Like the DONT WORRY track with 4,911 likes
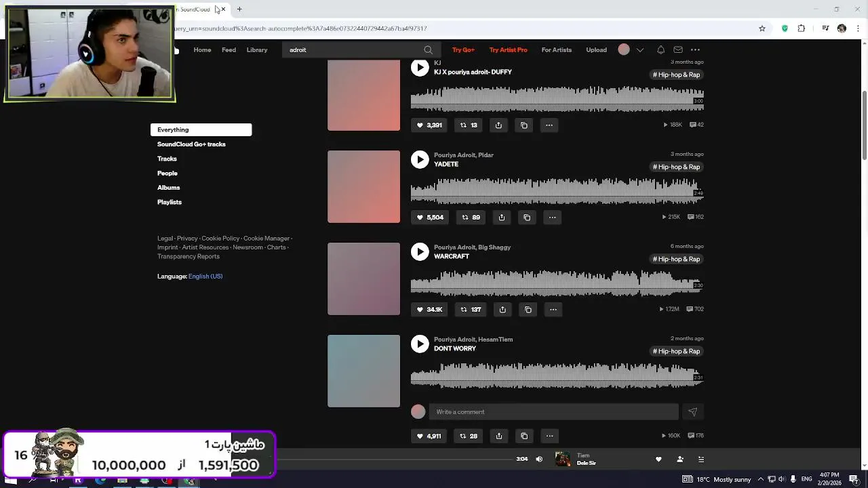 click(x=429, y=436)
